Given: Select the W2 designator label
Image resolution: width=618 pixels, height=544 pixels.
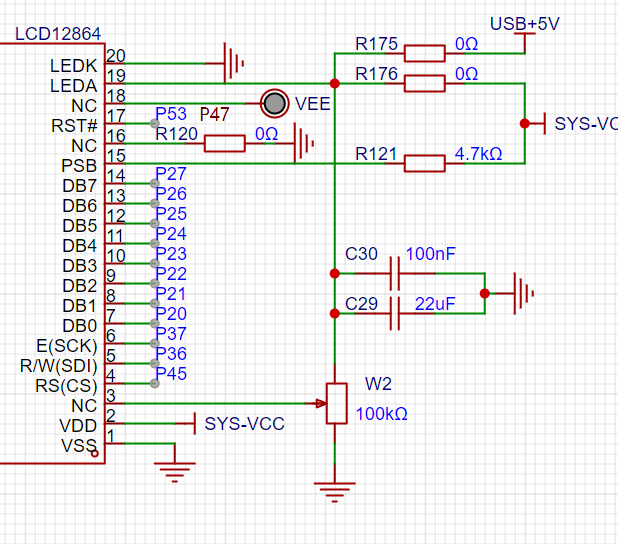Looking at the screenshot, I should (x=378, y=384).
